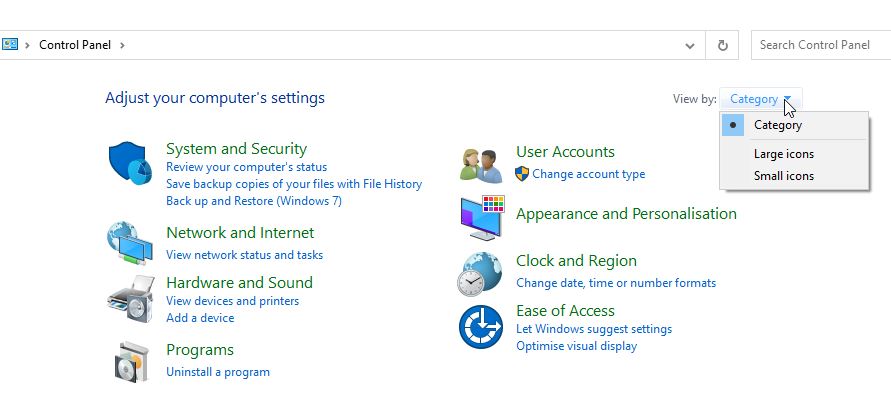Viewport: 891px width, 401px height.
Task: Click the Programs disc box icon
Action: coord(129,360)
